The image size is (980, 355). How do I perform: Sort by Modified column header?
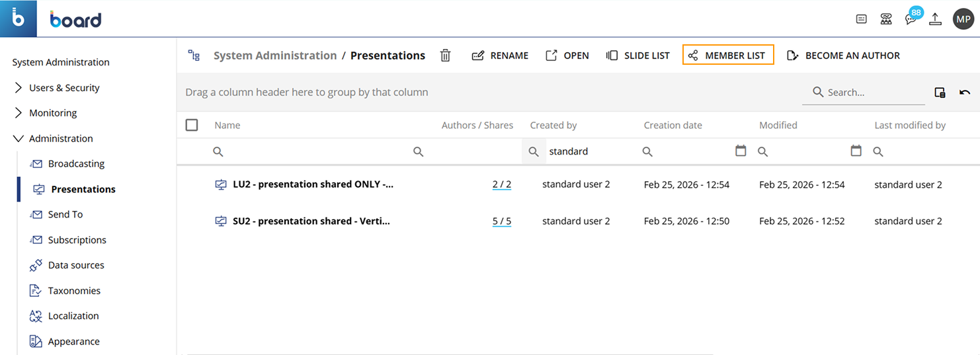point(778,125)
